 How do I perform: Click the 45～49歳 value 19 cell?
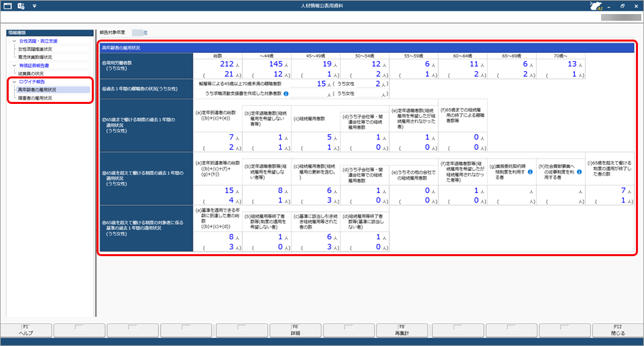pos(316,64)
